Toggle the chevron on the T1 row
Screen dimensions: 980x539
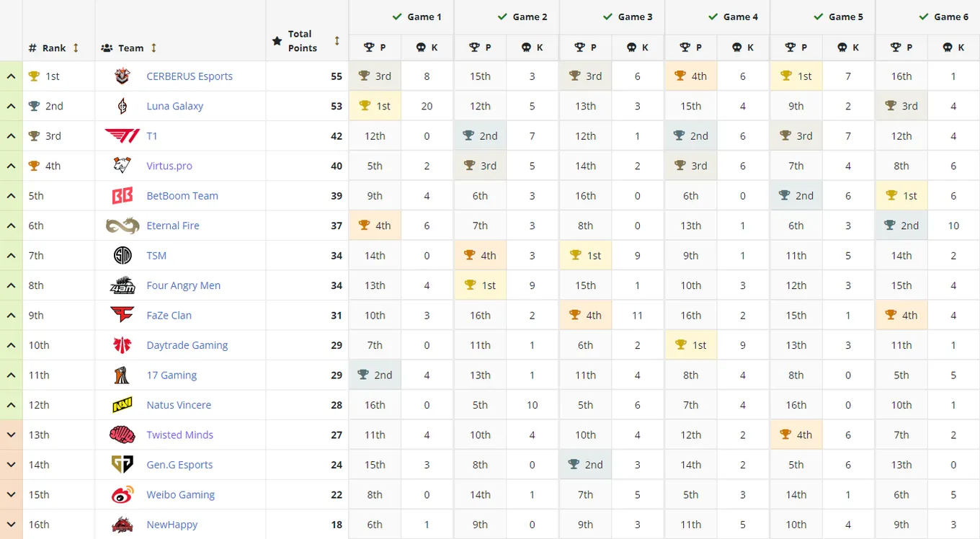(12, 135)
